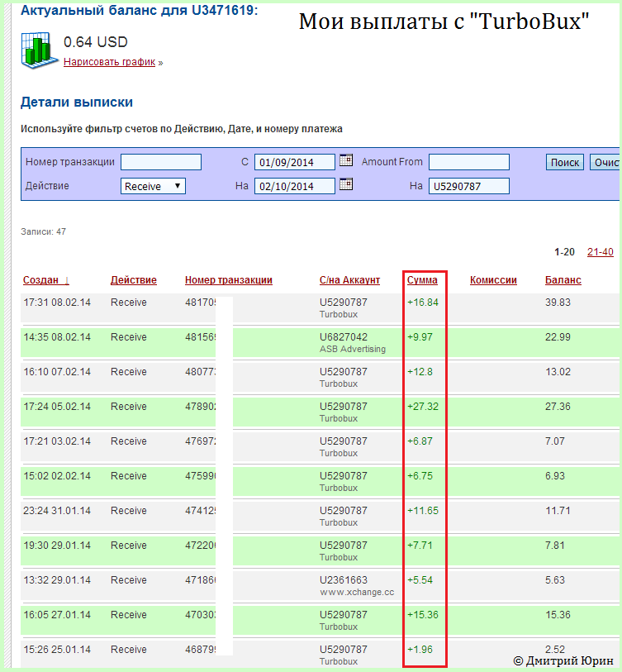The height and width of the screenshot is (672, 622).
Task: Click the balance value 7.81
Action: (x=555, y=546)
